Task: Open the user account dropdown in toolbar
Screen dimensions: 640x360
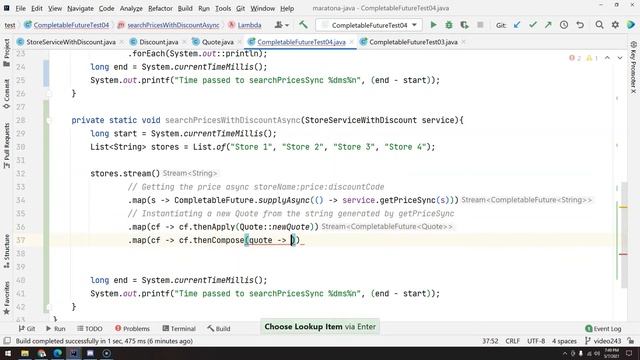Action: 282,25
